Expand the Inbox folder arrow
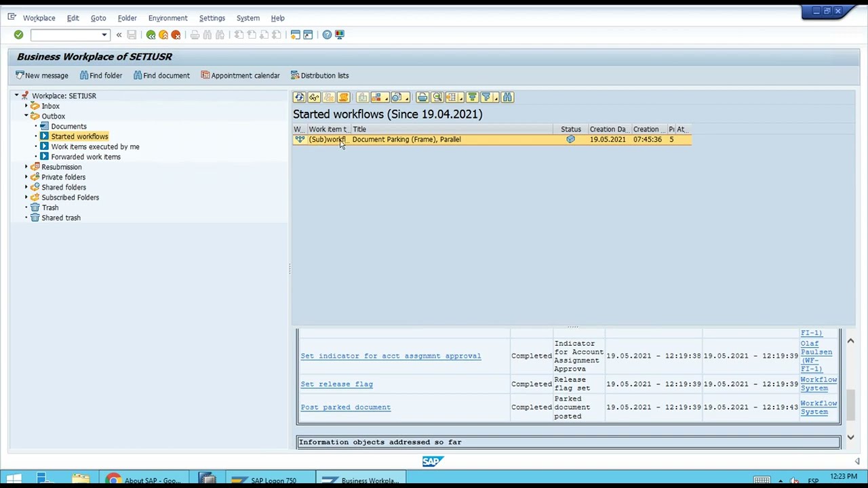Image resolution: width=868 pixels, height=488 pixels. point(26,106)
